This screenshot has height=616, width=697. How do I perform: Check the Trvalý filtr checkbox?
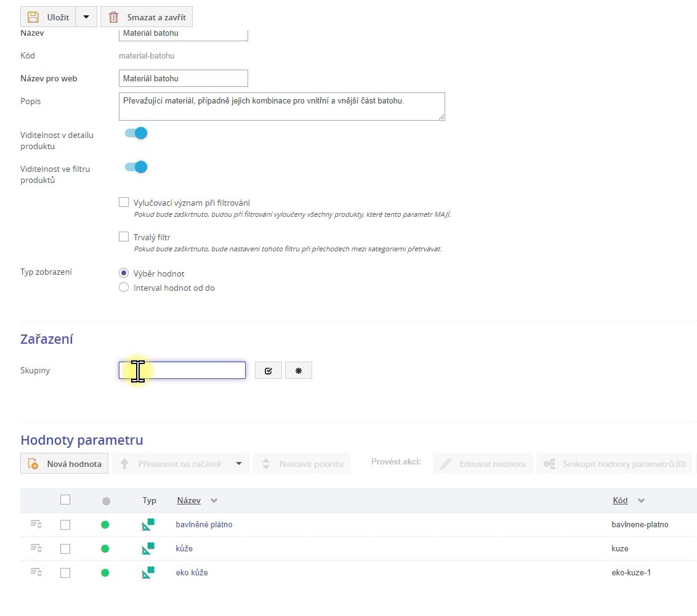coord(124,237)
